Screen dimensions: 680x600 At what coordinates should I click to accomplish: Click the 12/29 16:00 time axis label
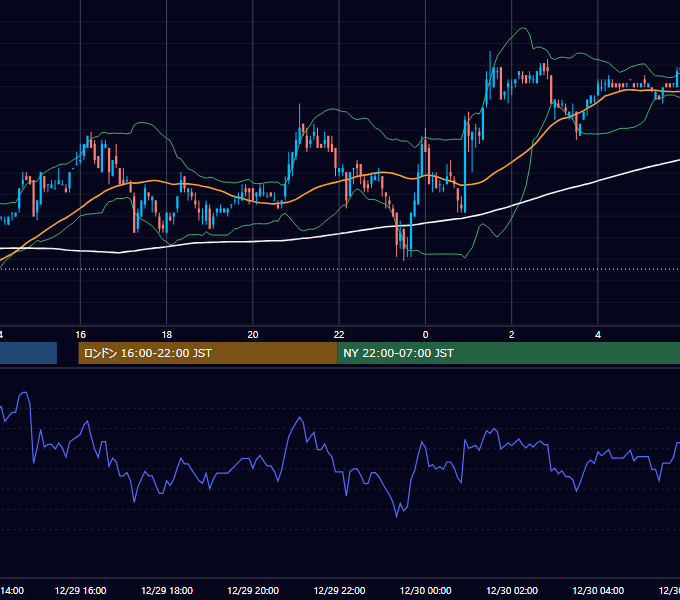click(x=81, y=590)
